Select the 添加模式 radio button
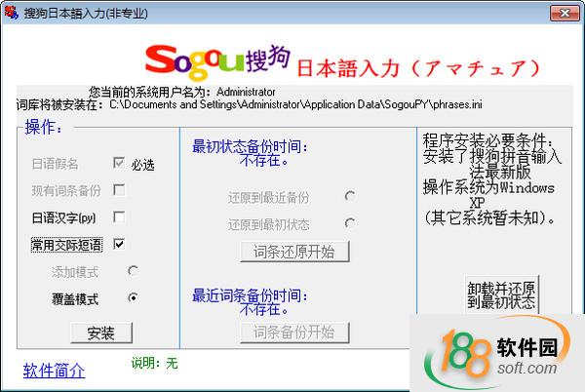The height and width of the screenshot is (392, 585). [133, 271]
